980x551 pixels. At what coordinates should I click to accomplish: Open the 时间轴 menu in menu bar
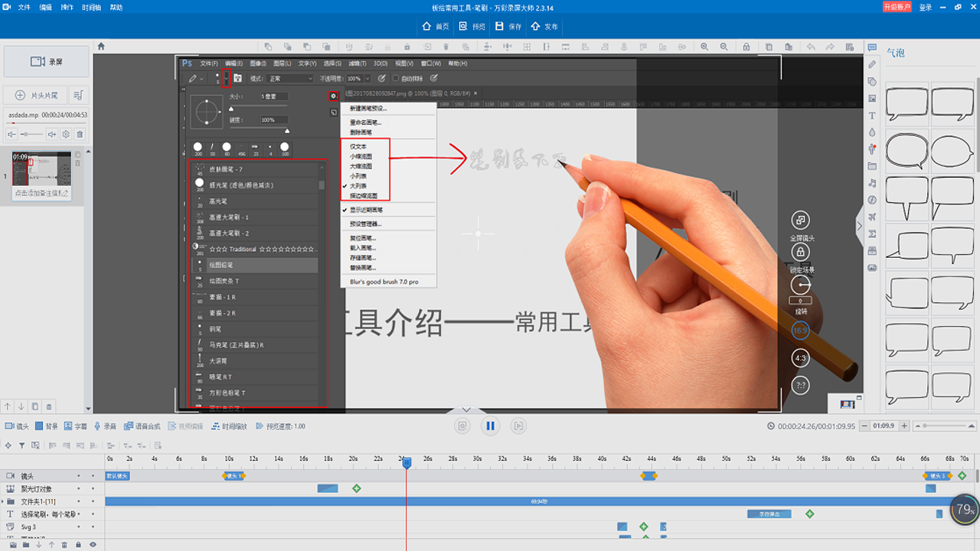point(90,7)
